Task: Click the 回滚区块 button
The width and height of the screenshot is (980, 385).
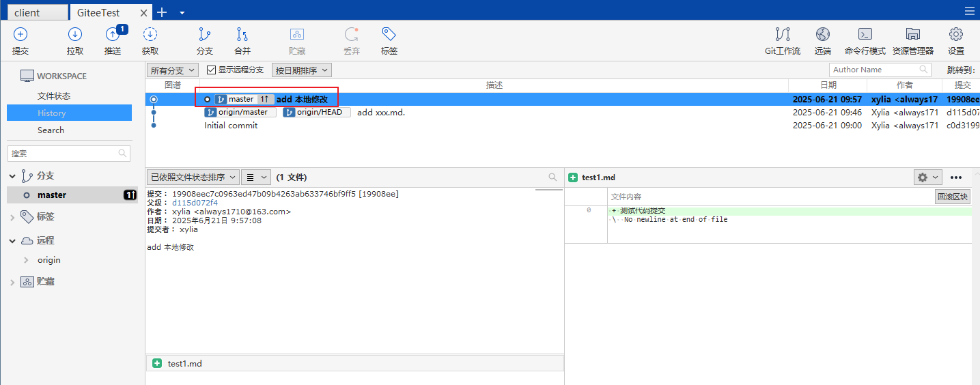Action: pyautogui.click(x=952, y=197)
